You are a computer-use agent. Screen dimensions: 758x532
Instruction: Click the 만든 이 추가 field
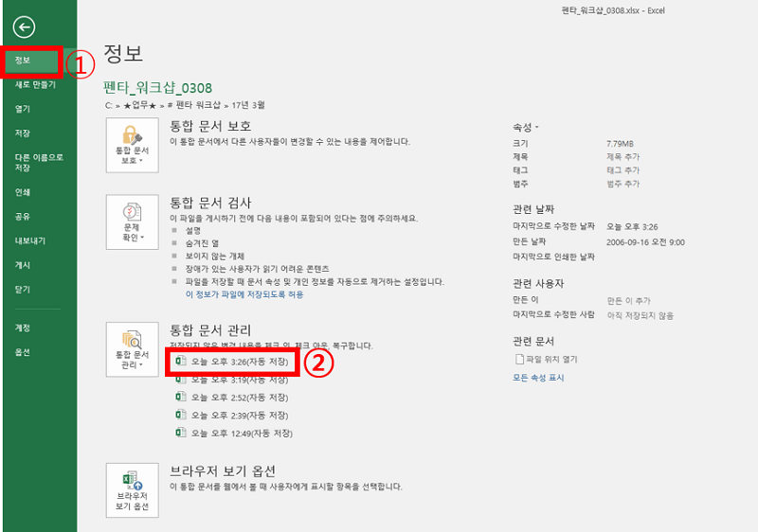[629, 301]
